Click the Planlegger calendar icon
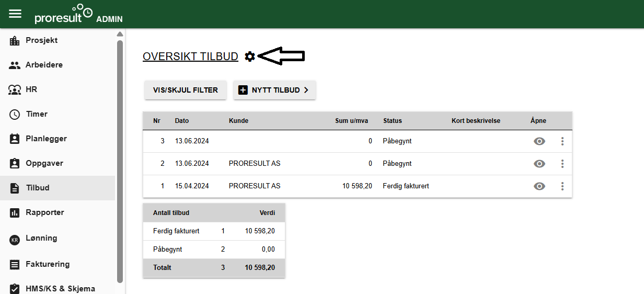The width and height of the screenshot is (644, 294). [x=15, y=139]
